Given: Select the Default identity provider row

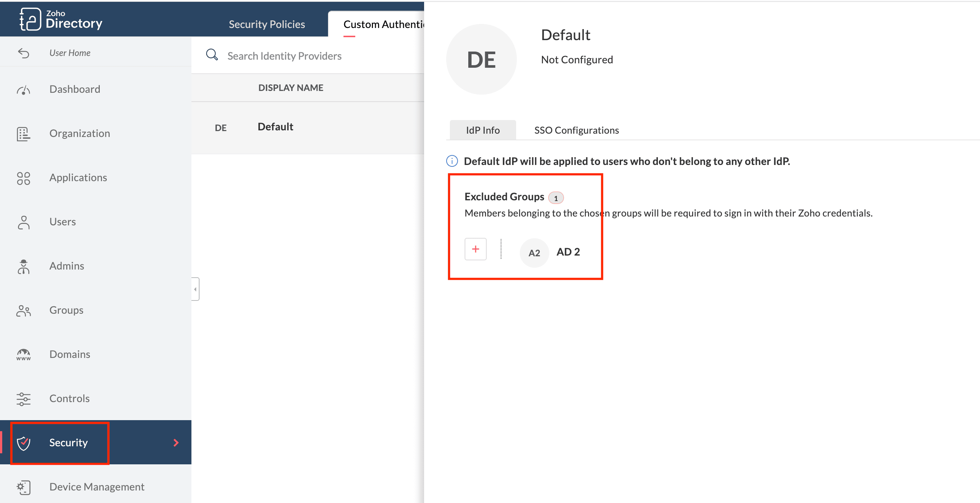Looking at the screenshot, I should click(x=275, y=127).
